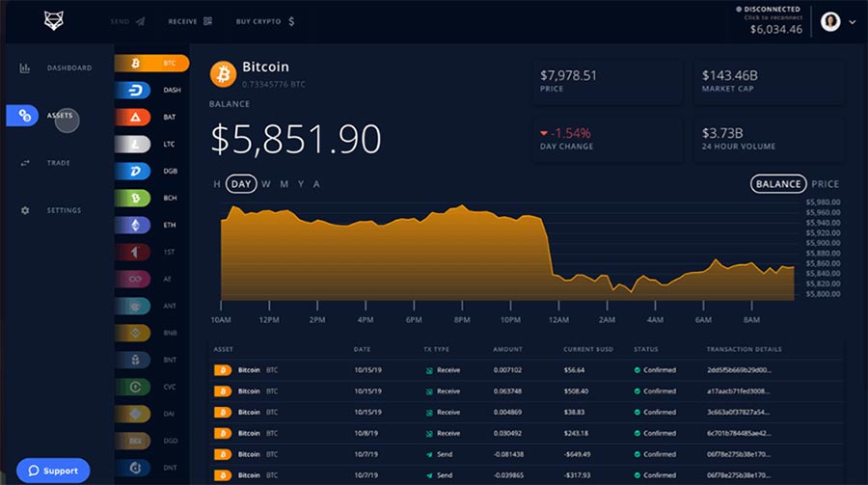Click the $143.46B market cap card
Screen dimensions: 868x485
tap(769, 81)
